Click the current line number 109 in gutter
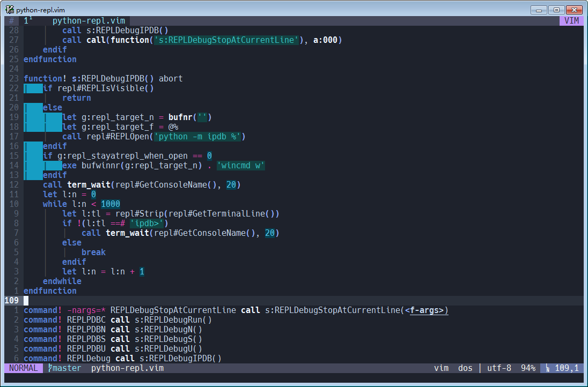 pyautogui.click(x=12, y=301)
